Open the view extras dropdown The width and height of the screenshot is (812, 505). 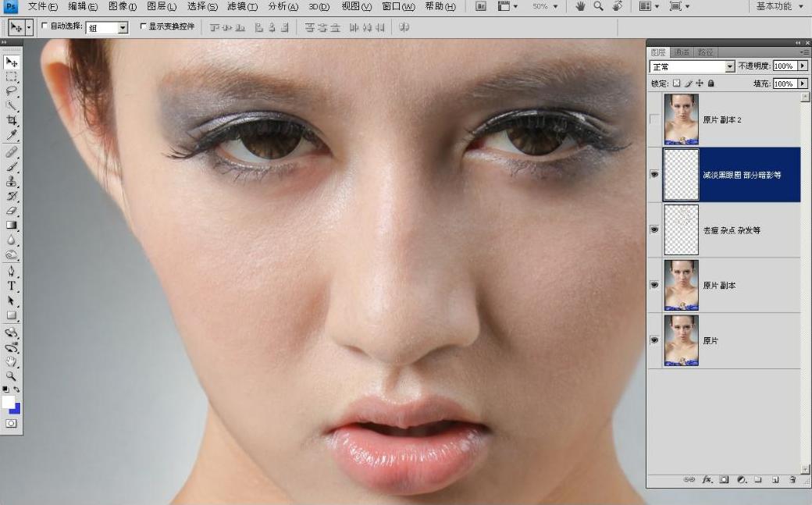[507, 6]
